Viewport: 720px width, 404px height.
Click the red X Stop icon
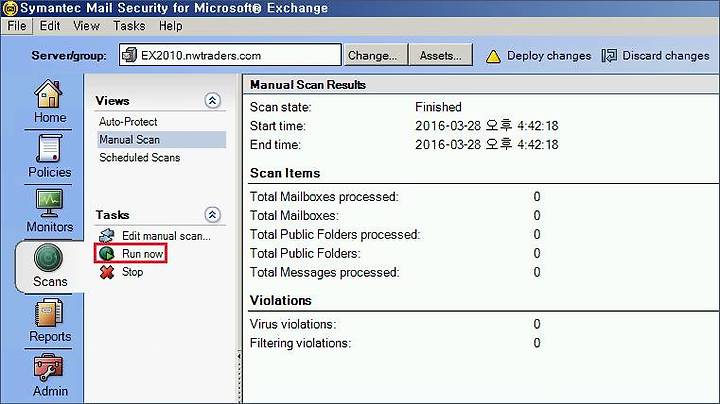tap(107, 272)
